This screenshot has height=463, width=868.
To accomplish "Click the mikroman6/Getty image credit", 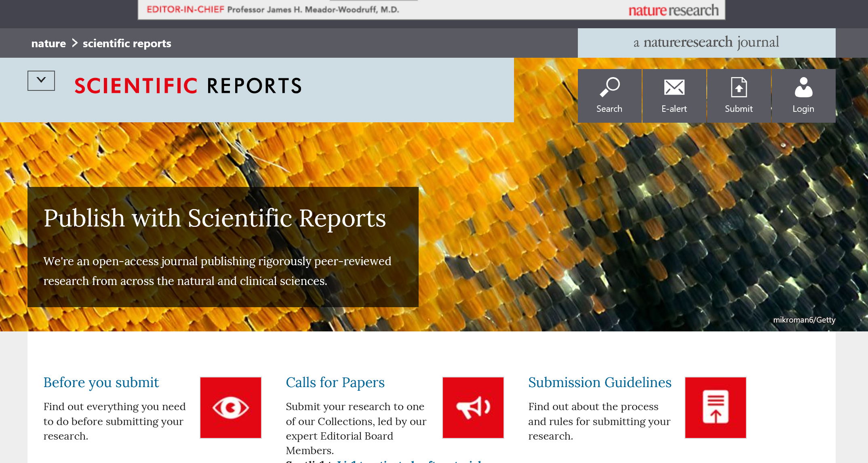I will 804,320.
